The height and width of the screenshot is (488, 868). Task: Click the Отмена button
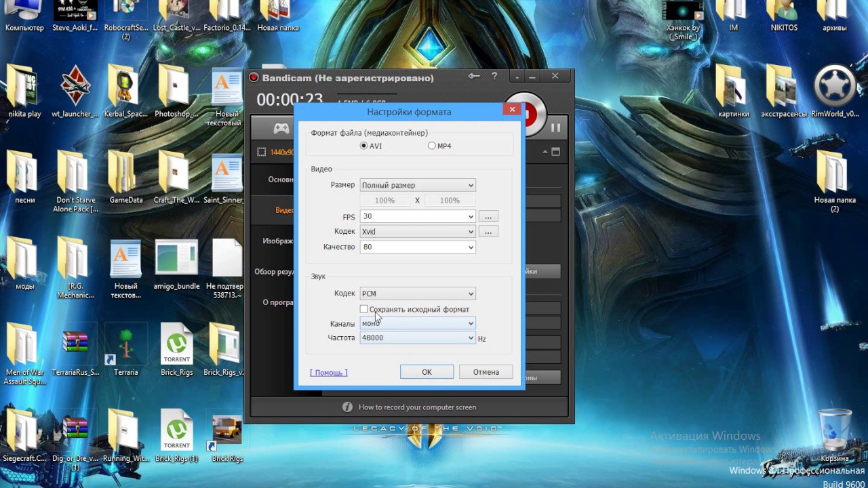coord(486,372)
